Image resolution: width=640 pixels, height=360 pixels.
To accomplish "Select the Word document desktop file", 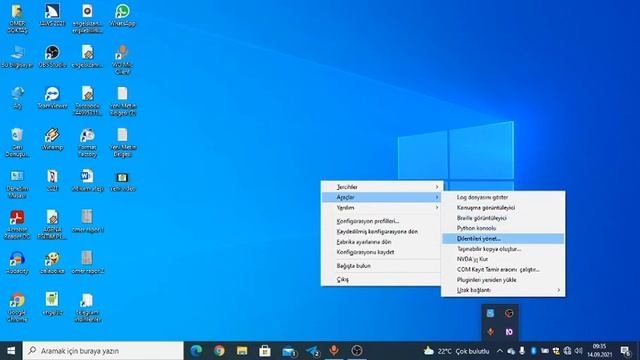I will pos(87,180).
